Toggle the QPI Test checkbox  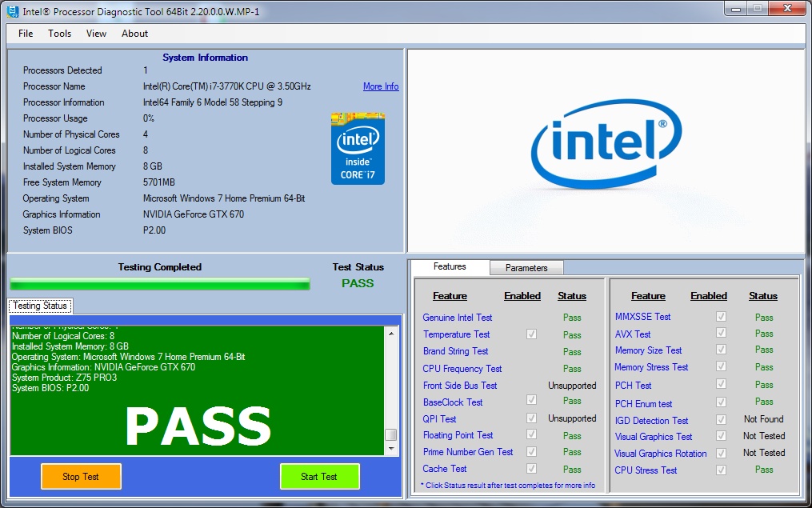(x=531, y=418)
